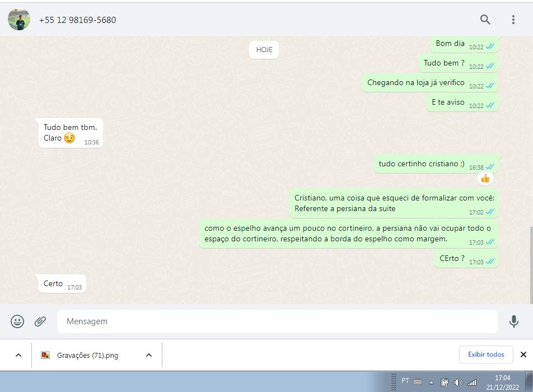Select the 'Bom dia' message
Image resolution: width=533 pixels, height=392 pixels.
pyautogui.click(x=464, y=44)
